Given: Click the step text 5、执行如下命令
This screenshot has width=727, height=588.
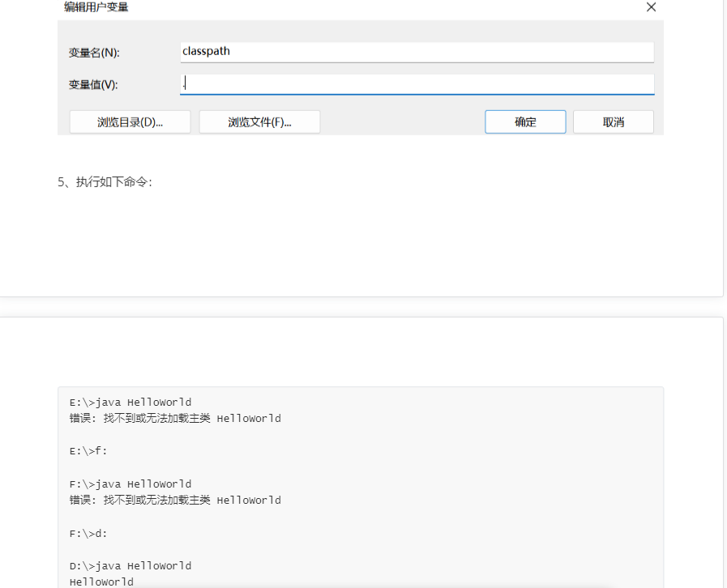Looking at the screenshot, I should click(105, 182).
